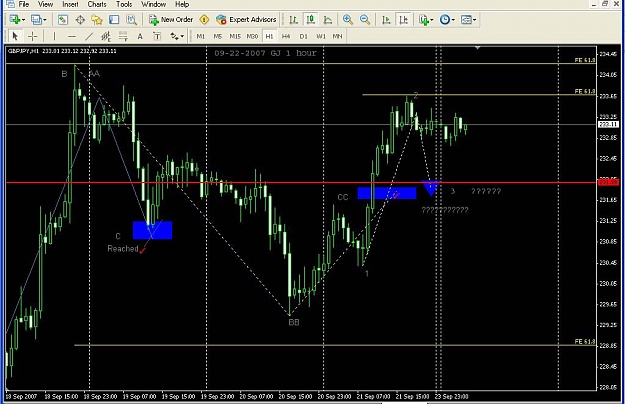
Task: Click the 'Reached' text label on chart
Action: pos(123,249)
